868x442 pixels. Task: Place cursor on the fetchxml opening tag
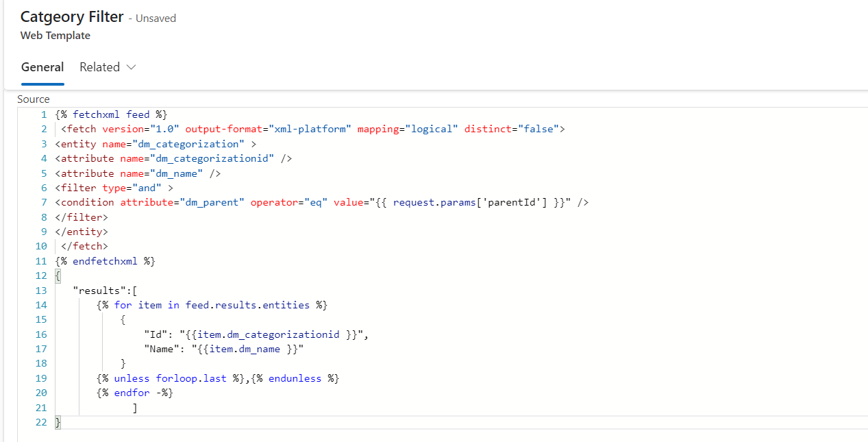point(97,114)
